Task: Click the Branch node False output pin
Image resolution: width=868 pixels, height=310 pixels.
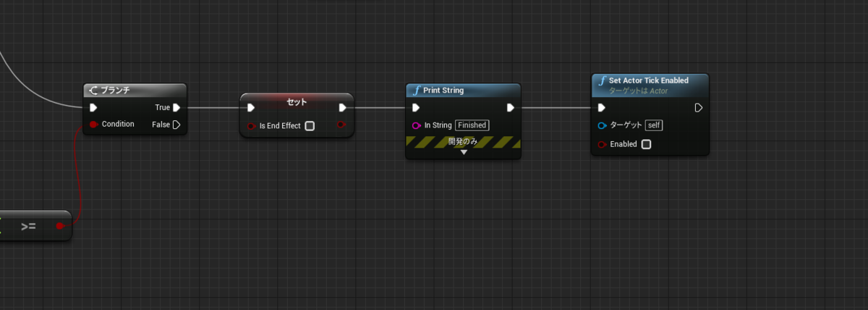Action: pyautogui.click(x=176, y=125)
